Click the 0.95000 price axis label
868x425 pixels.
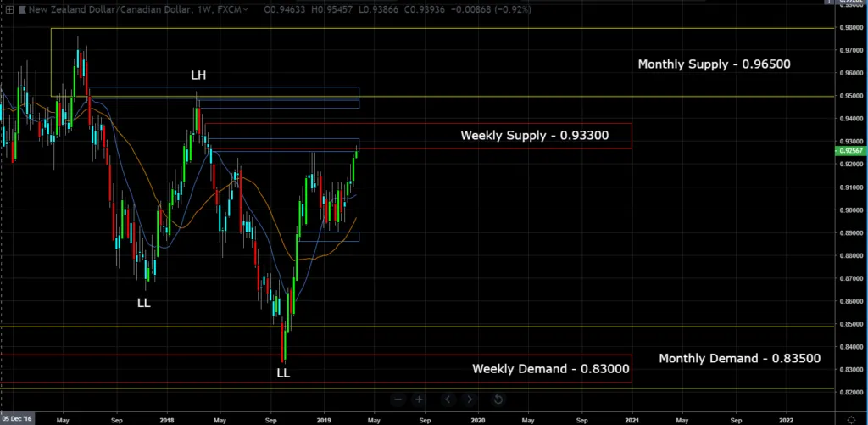(x=853, y=96)
